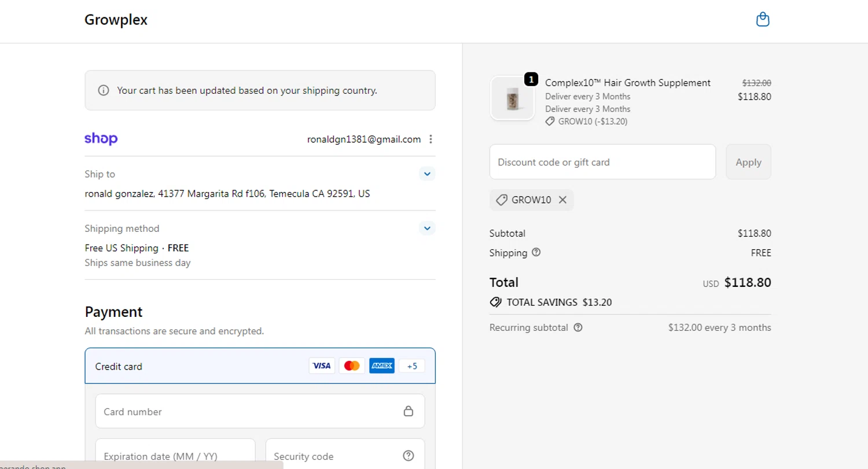Click the Complex10 product thumbnail
The width and height of the screenshot is (868, 469).
512,98
